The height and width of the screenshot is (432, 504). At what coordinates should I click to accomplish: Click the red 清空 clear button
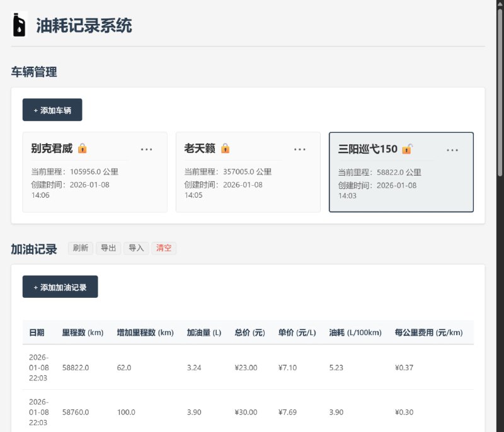pos(163,248)
